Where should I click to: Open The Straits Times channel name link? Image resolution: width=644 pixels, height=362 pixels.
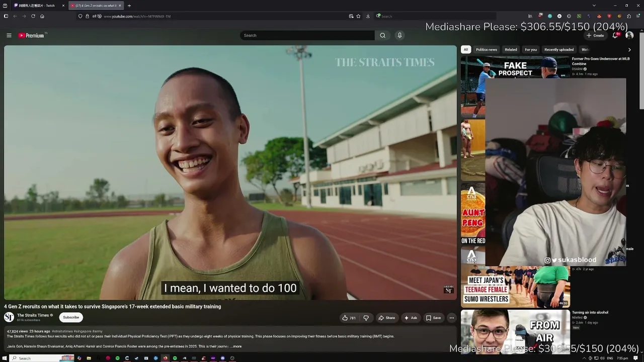point(33,315)
